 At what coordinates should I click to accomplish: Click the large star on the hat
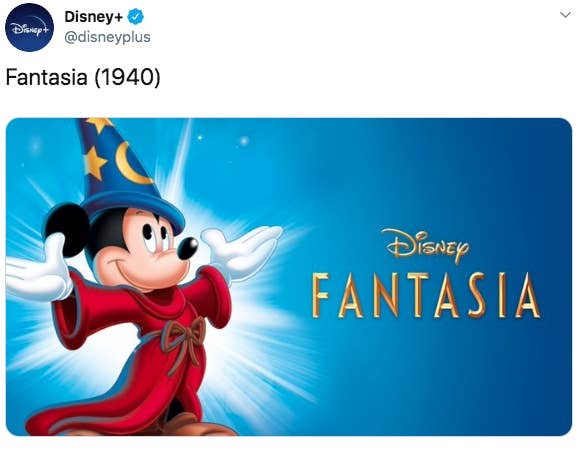(x=95, y=163)
